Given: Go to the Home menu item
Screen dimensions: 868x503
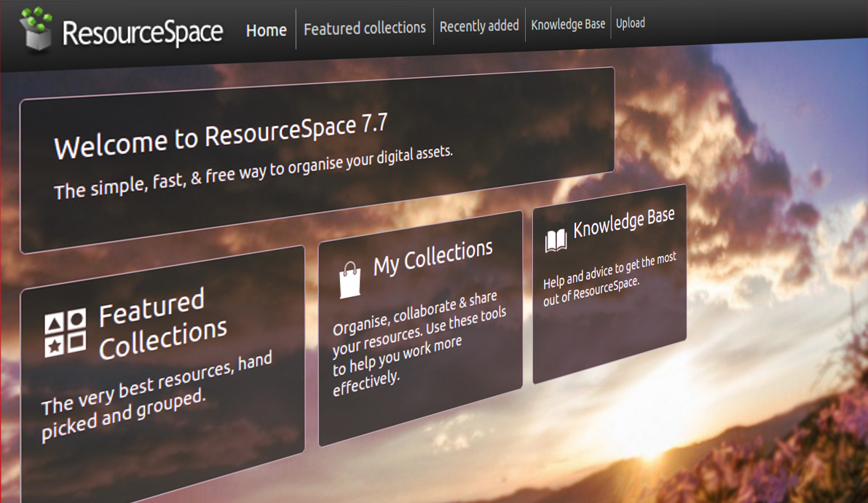Looking at the screenshot, I should (x=267, y=31).
